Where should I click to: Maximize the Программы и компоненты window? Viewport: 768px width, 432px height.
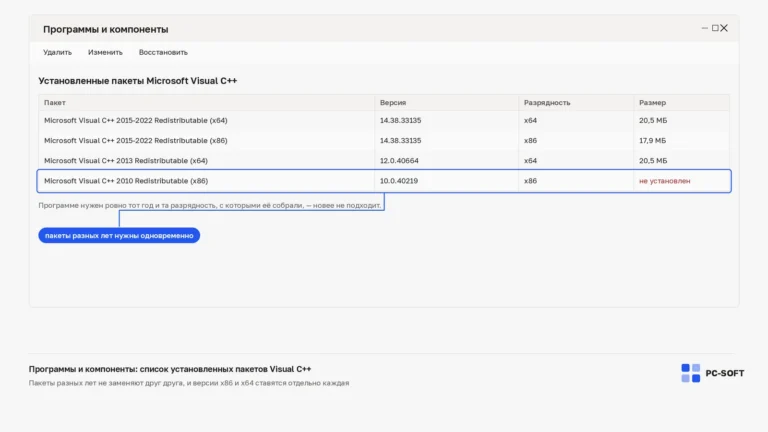(x=715, y=28)
